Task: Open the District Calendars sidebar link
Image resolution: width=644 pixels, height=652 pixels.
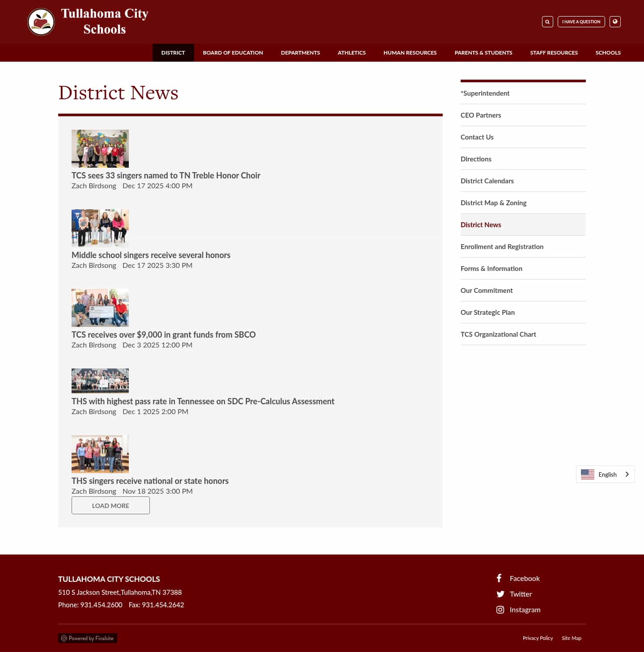Action: tap(487, 181)
